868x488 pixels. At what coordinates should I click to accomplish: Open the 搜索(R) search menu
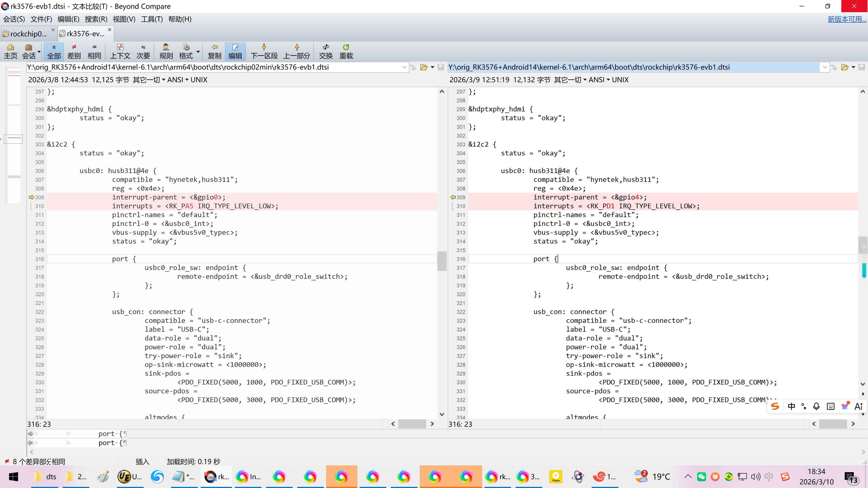(96, 19)
